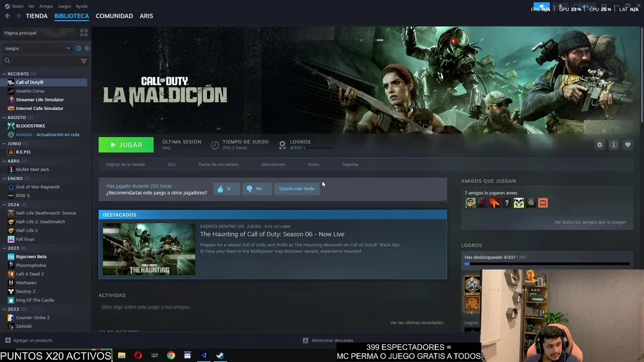Start the game with Jugar button

click(x=126, y=145)
